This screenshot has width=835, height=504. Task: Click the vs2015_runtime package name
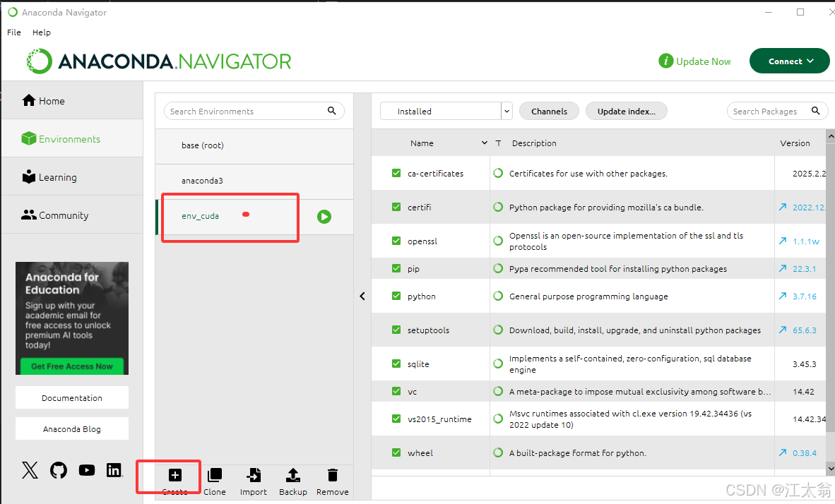pyautogui.click(x=439, y=419)
